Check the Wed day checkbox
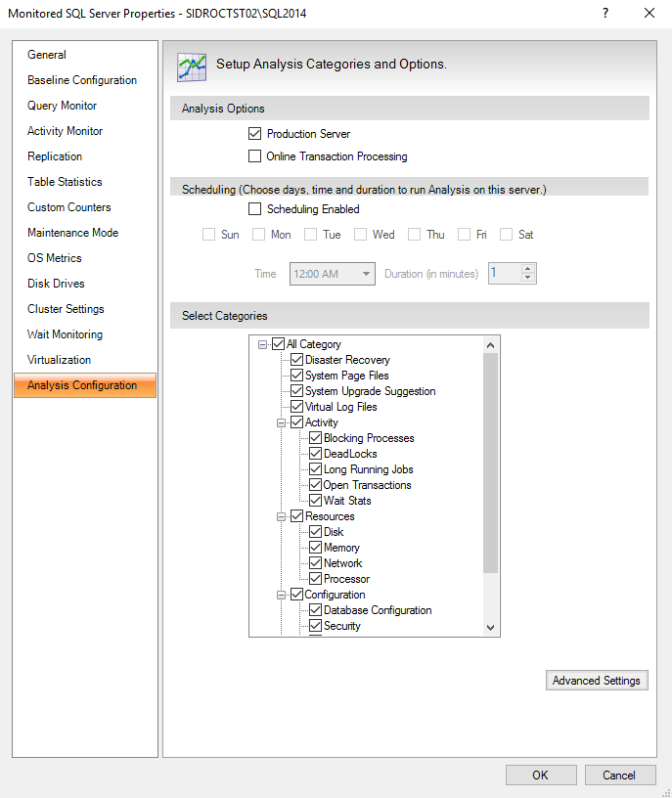 360,234
